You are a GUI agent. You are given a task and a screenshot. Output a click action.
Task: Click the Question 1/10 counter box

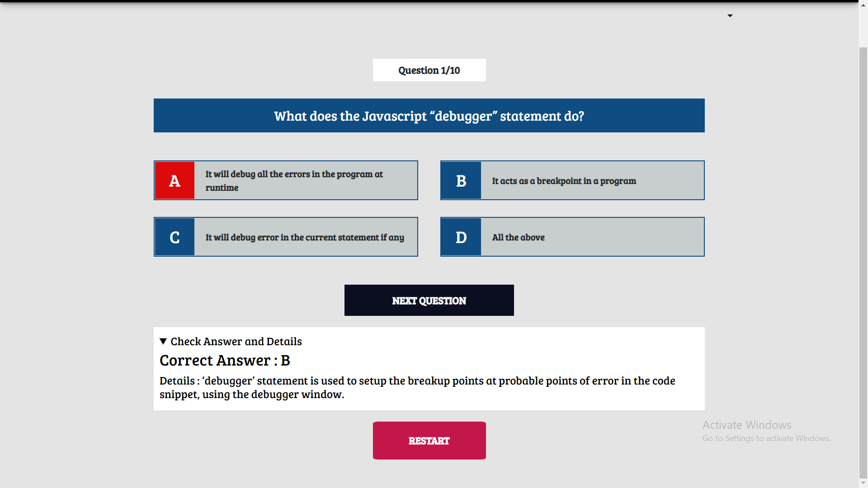[429, 70]
